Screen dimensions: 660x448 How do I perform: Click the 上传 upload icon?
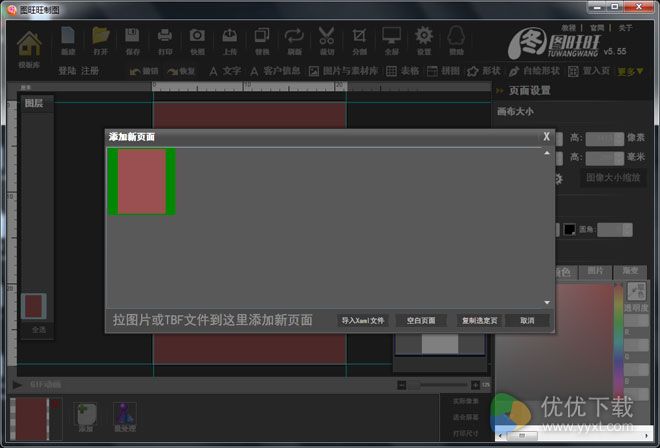(x=230, y=39)
